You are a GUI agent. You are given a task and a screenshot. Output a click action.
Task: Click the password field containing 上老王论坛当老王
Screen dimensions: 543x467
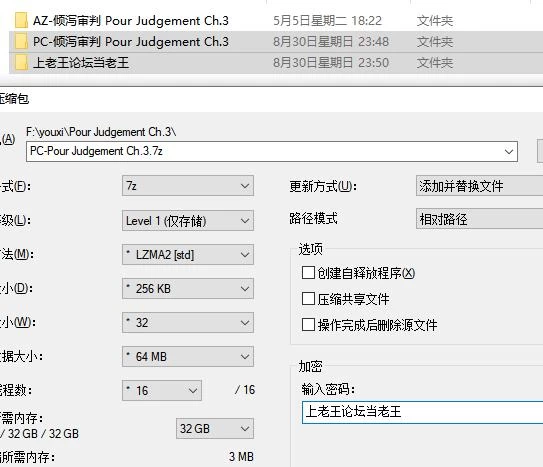pos(422,412)
